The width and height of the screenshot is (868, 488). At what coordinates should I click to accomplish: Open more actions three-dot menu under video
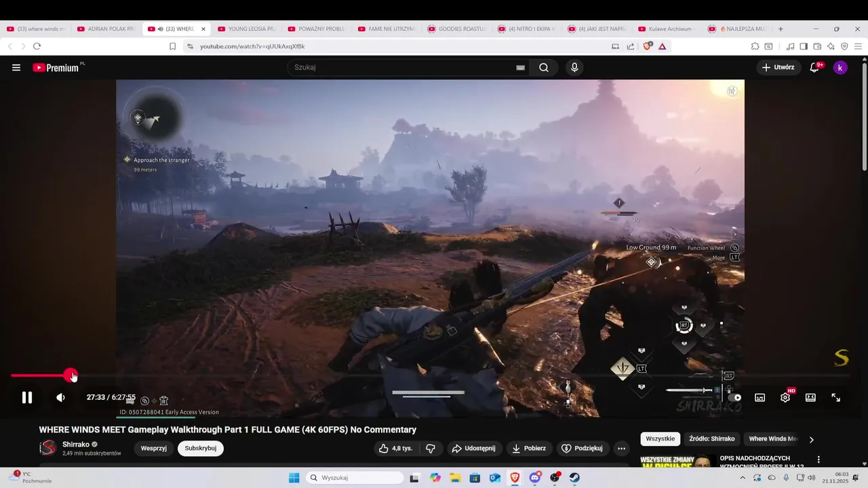click(x=621, y=448)
